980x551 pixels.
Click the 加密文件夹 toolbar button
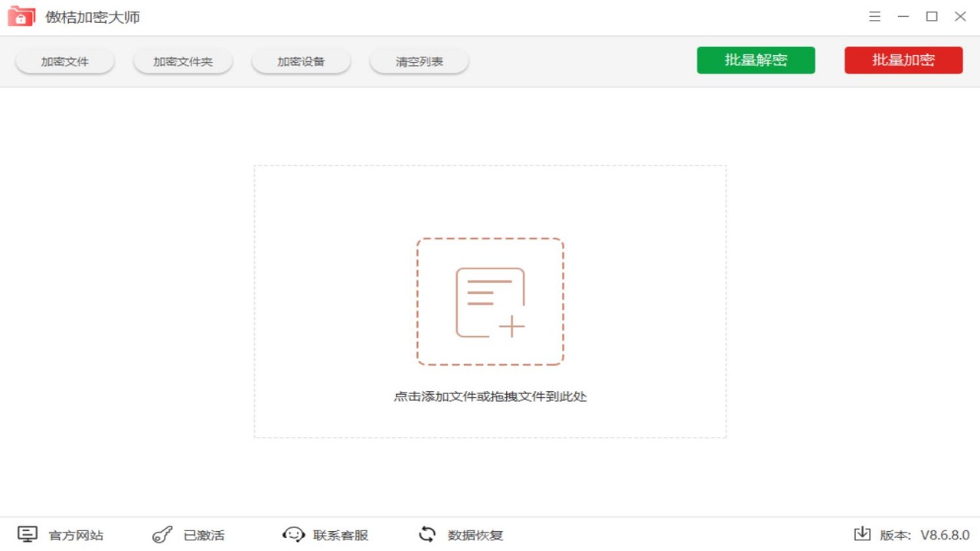pos(182,60)
